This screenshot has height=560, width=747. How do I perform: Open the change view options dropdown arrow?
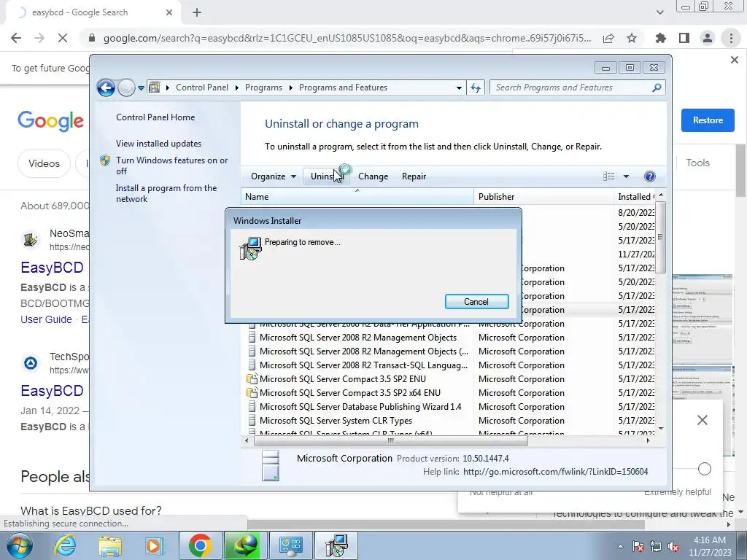pyautogui.click(x=626, y=176)
